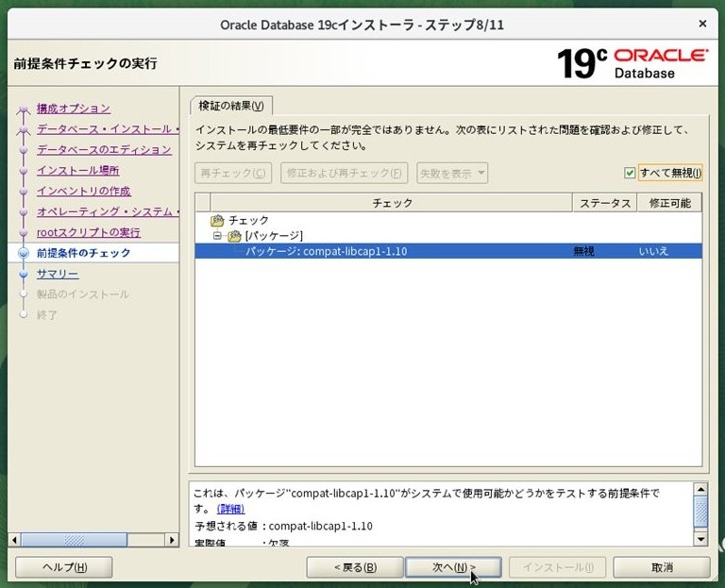Go to インベントリの作成 step

coord(84,191)
